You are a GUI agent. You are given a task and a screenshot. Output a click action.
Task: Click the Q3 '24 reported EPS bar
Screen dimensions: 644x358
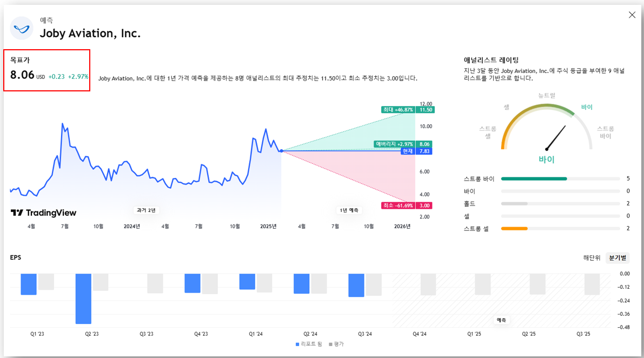tap(356, 286)
